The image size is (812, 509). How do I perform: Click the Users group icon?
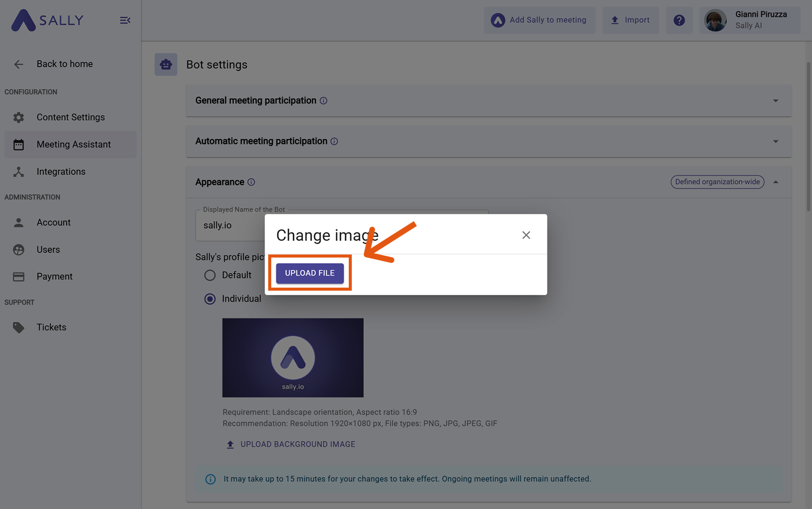point(19,250)
